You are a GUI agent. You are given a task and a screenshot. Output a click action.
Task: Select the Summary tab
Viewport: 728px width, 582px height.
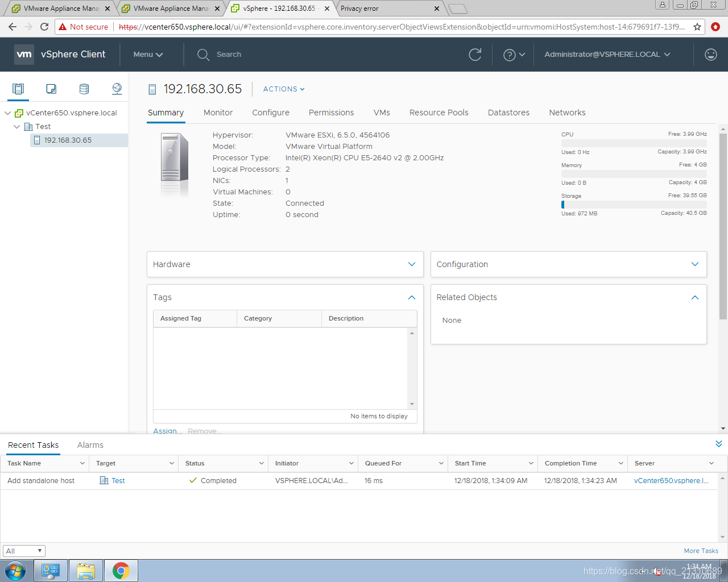(166, 113)
